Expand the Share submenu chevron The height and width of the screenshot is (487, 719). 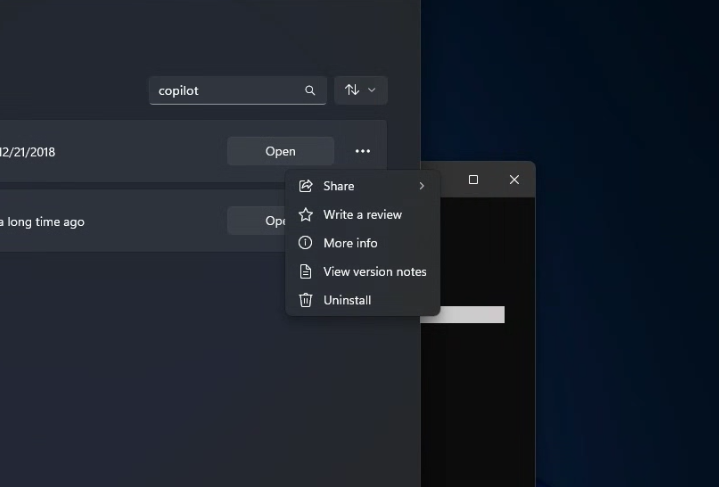pos(422,186)
